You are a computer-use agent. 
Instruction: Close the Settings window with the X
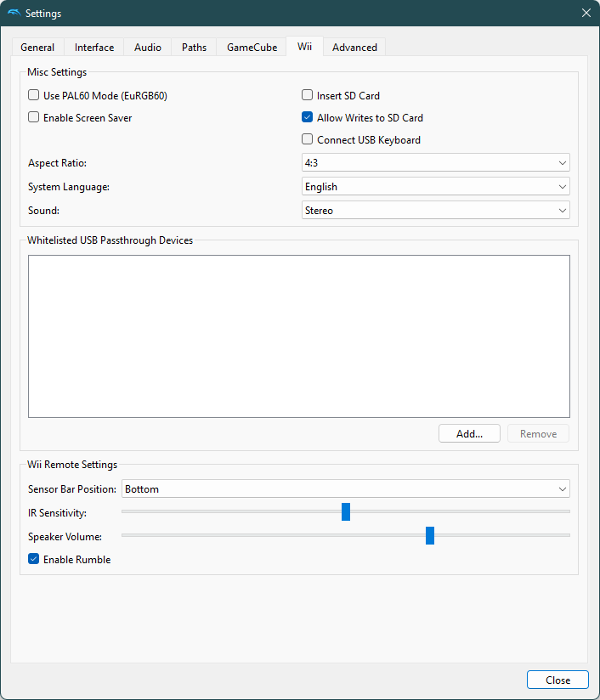[586, 13]
